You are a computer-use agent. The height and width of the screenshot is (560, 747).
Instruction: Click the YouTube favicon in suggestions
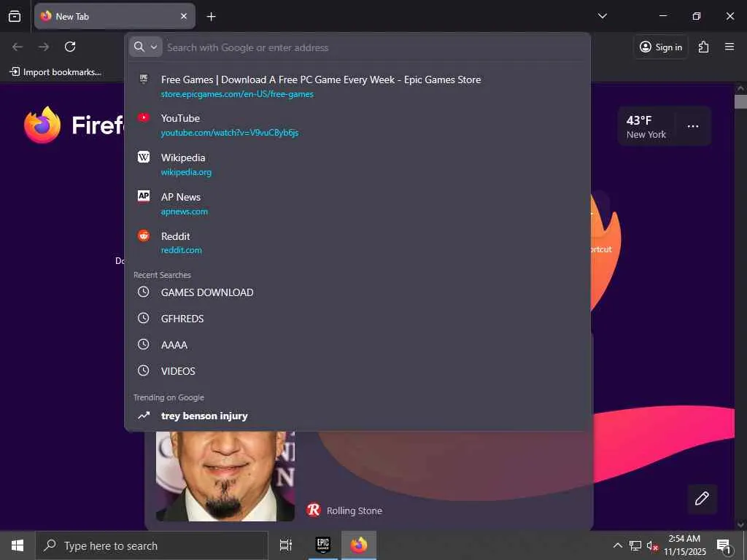(144, 117)
